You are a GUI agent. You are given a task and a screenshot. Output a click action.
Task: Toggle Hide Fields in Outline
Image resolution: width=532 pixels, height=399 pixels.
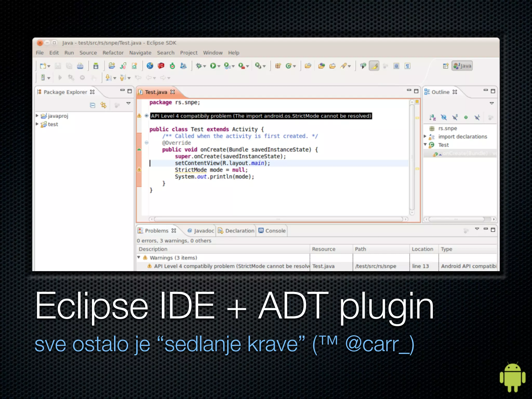tap(444, 118)
